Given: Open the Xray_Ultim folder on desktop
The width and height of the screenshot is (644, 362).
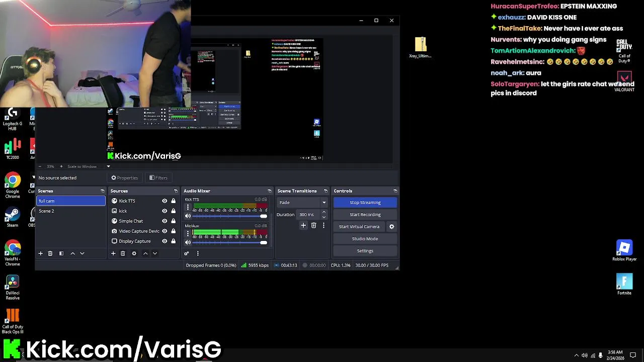Looking at the screenshot, I should [421, 48].
